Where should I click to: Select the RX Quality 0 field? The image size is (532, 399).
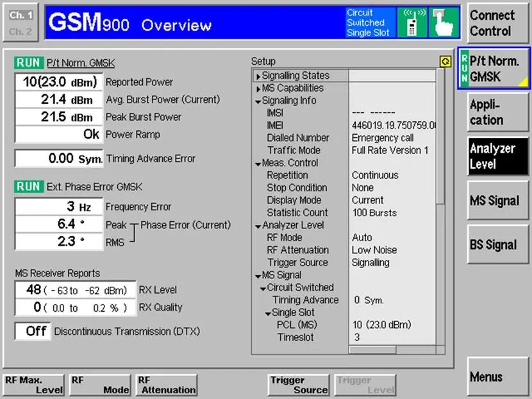(x=76, y=307)
